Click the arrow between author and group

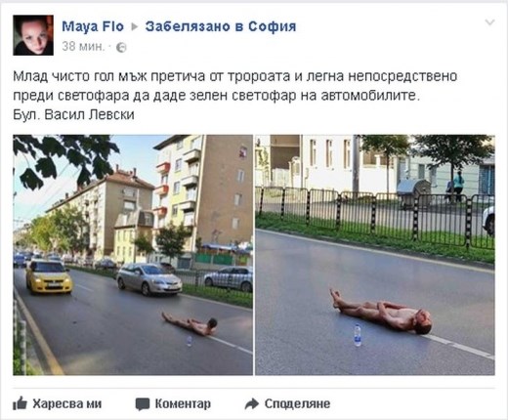pos(135,26)
